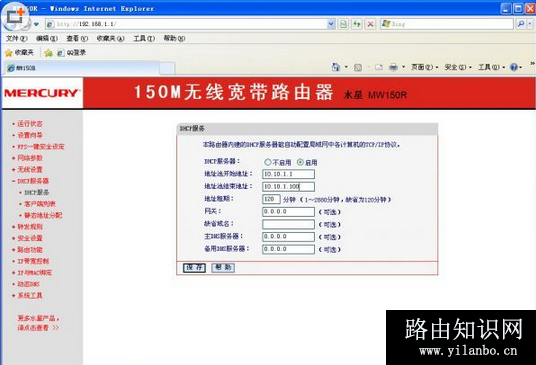Image resolution: width=536 pixels, height=365 pixels.
Task: Open the Home button dropdown arrow
Action: [346, 67]
